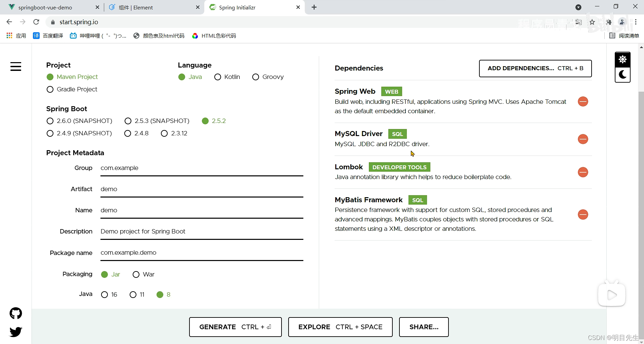Select Jar packaging
The height and width of the screenshot is (344, 644).
pos(104,274)
